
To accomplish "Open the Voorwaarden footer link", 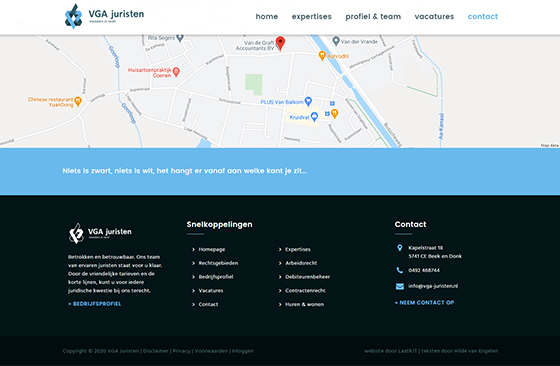I will 211,351.
